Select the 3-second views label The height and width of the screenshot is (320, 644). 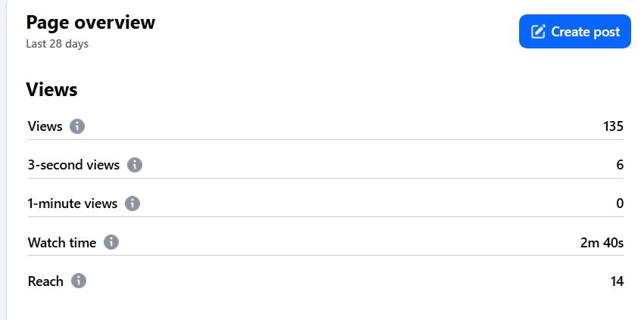pyautogui.click(x=73, y=165)
